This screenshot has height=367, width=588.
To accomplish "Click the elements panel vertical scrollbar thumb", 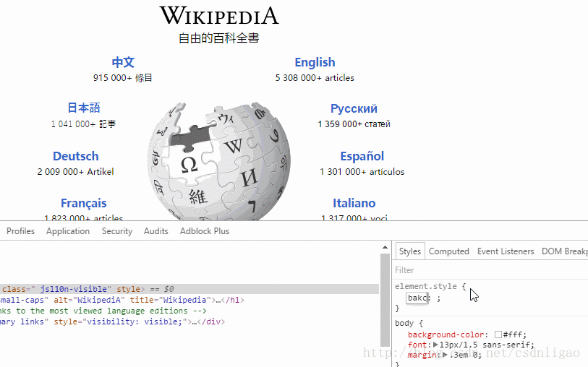I will point(385,301).
